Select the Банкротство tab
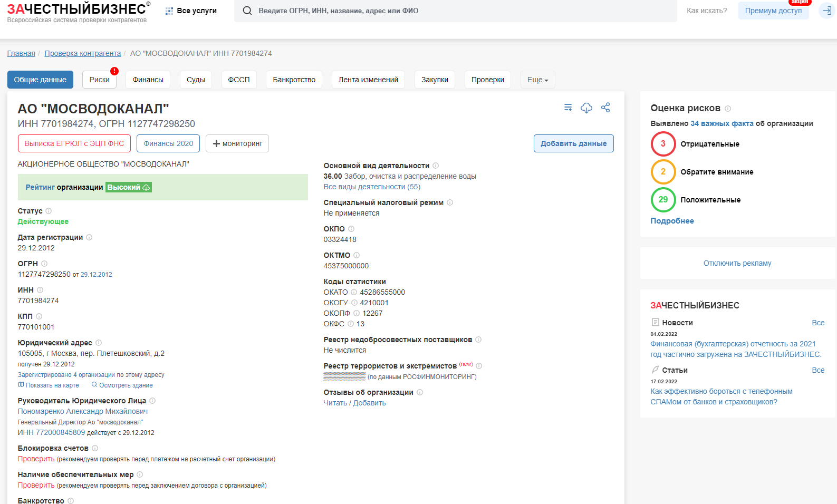This screenshot has width=837, height=504. point(294,80)
